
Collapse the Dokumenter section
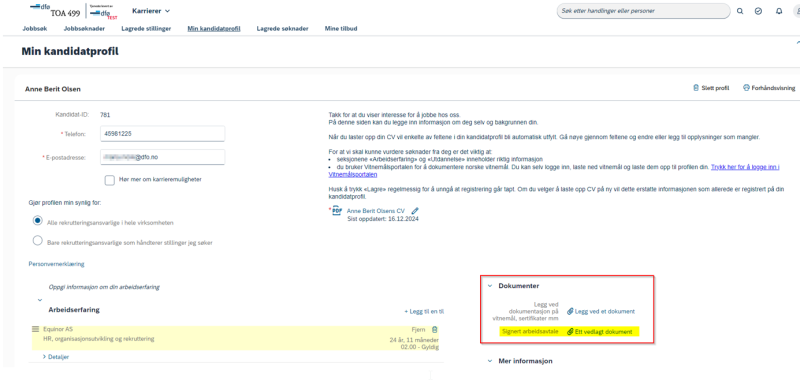(489, 286)
